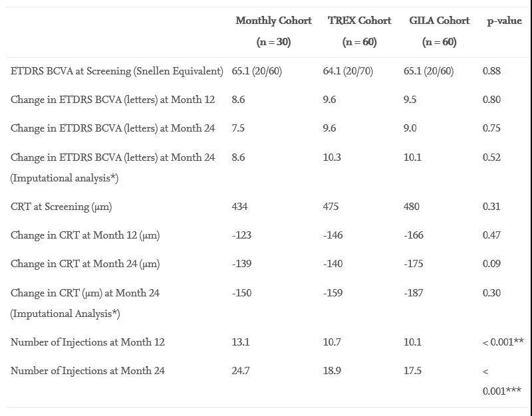The width and height of the screenshot is (532, 416).
Task: Click the p-value column header
Action: [504, 21]
